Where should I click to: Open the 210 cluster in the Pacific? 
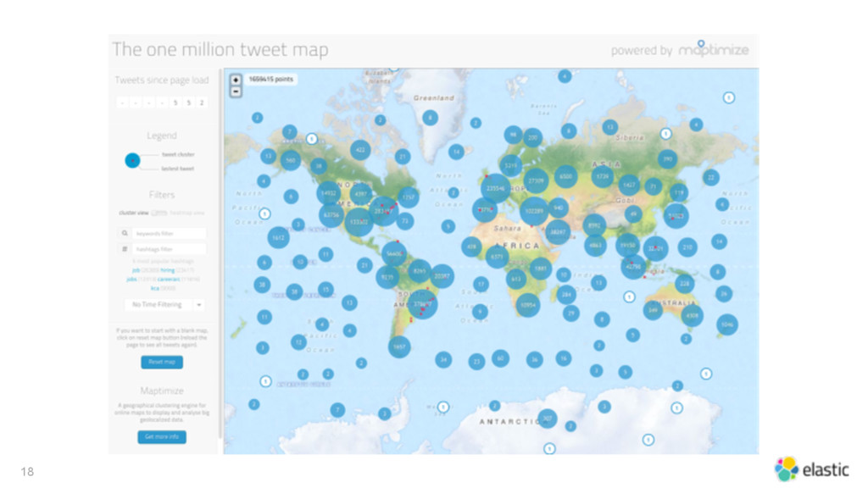pyautogui.click(x=687, y=247)
